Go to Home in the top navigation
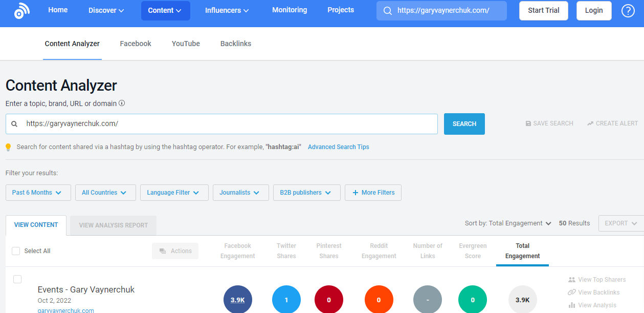Image resolution: width=644 pixels, height=313 pixels. (x=58, y=10)
